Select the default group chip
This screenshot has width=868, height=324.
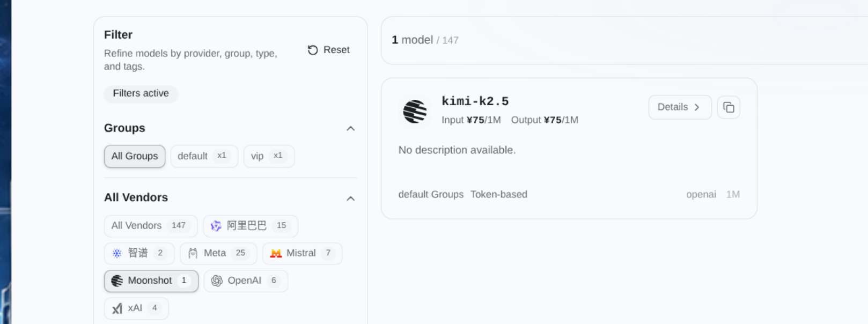point(204,156)
